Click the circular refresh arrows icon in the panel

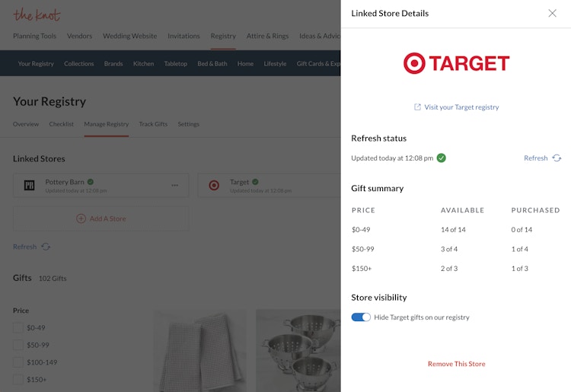[557, 158]
